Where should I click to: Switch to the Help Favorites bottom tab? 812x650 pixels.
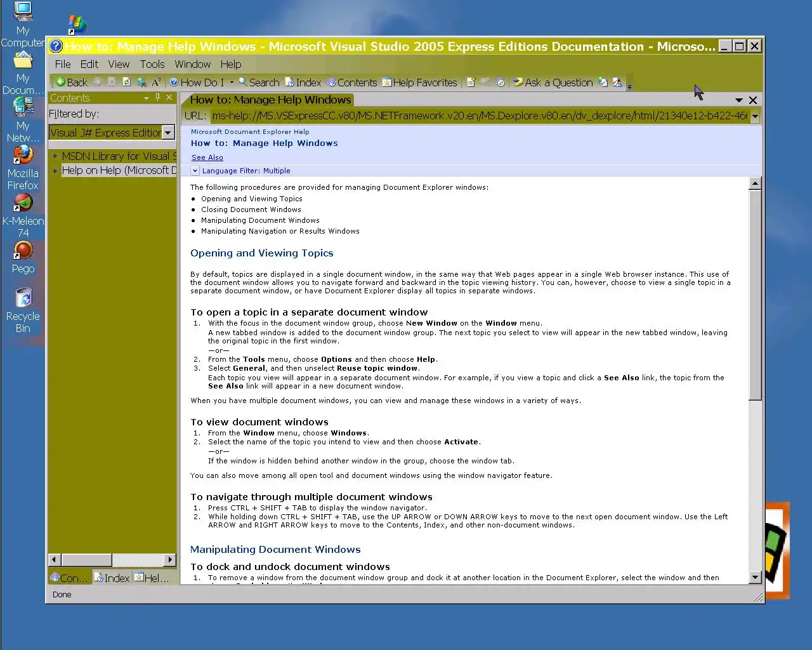point(152,578)
